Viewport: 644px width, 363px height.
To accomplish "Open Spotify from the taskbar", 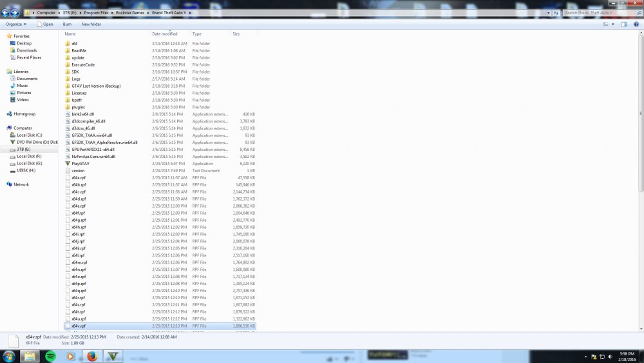I will point(50,356).
